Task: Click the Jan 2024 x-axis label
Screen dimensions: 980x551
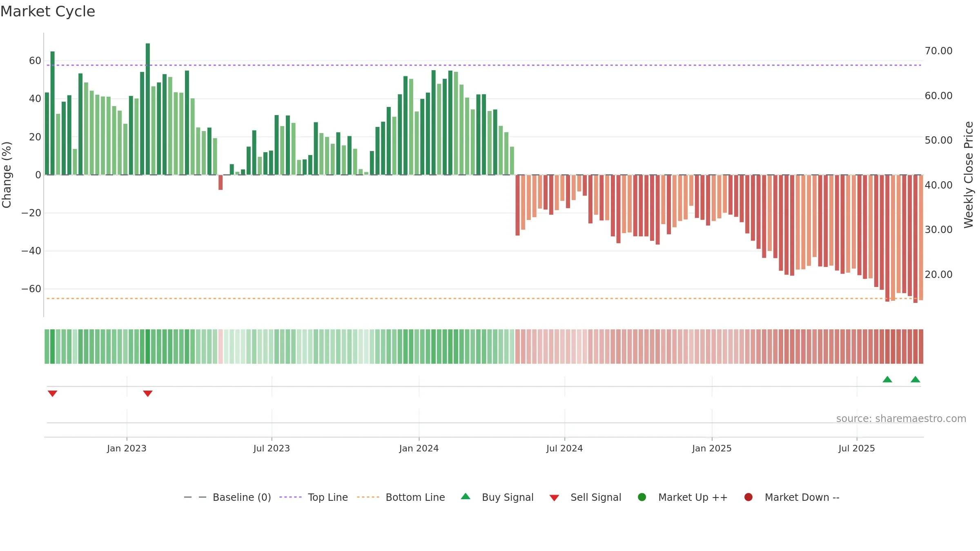Action: click(x=419, y=448)
